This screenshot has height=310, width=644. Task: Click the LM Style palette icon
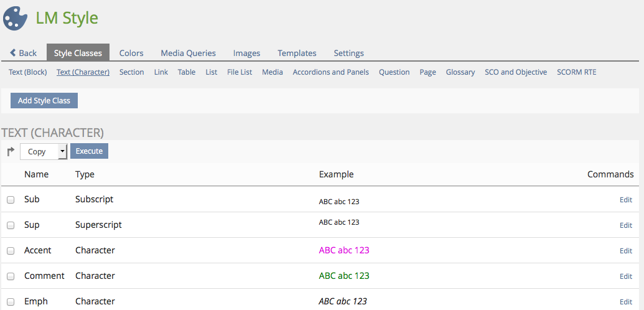(x=16, y=18)
